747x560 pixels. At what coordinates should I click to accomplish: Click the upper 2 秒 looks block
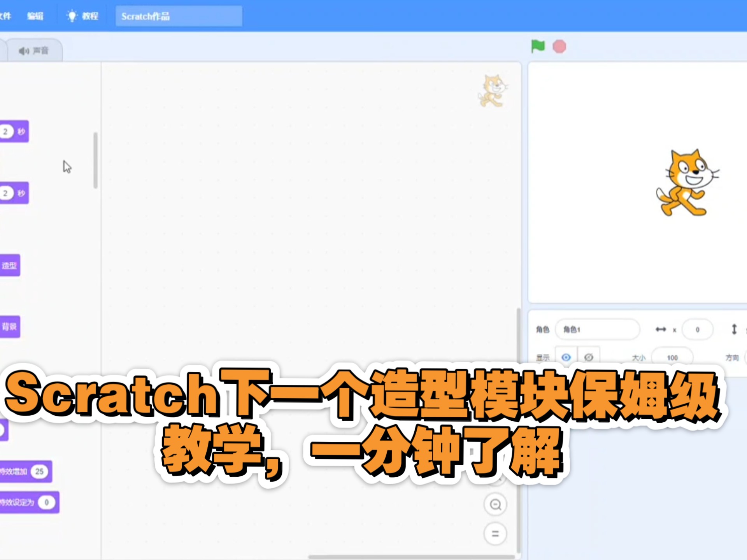[x=14, y=131]
